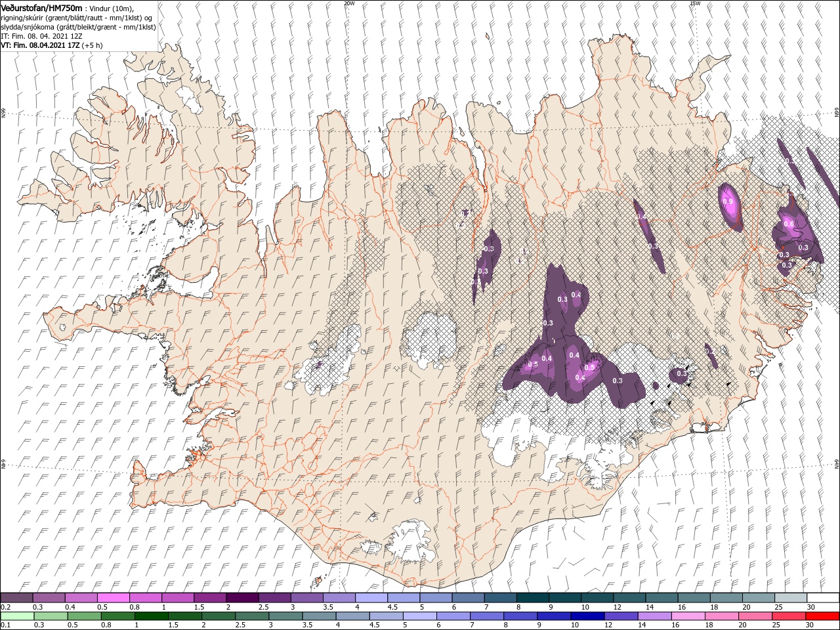Pick the light grey snow swatch between 25 and 30
Image resolution: width=840 pixels, height=630 pixels.
(x=791, y=598)
